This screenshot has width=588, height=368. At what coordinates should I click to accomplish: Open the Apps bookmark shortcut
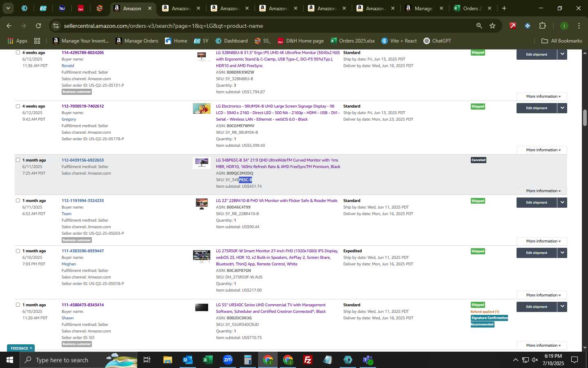[18, 41]
